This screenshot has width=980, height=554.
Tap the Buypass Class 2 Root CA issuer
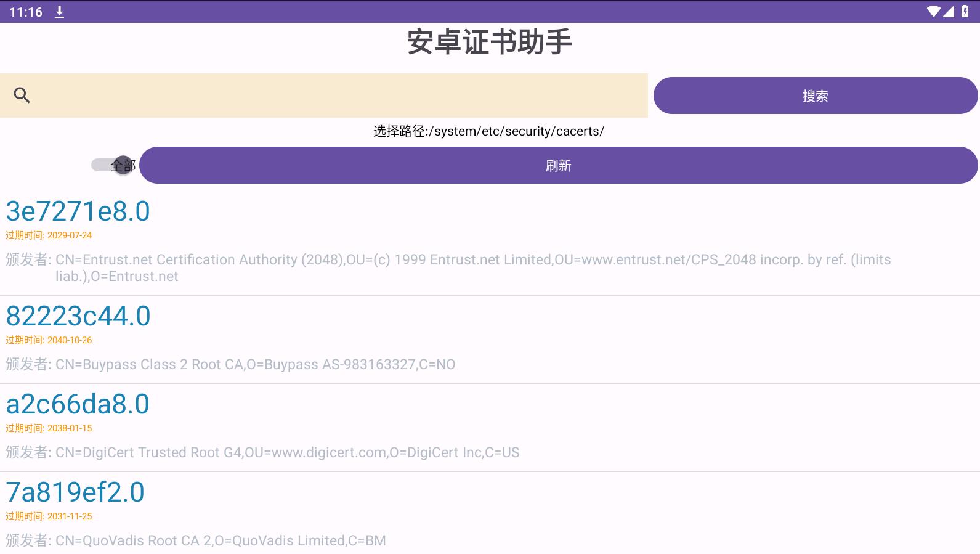(255, 364)
